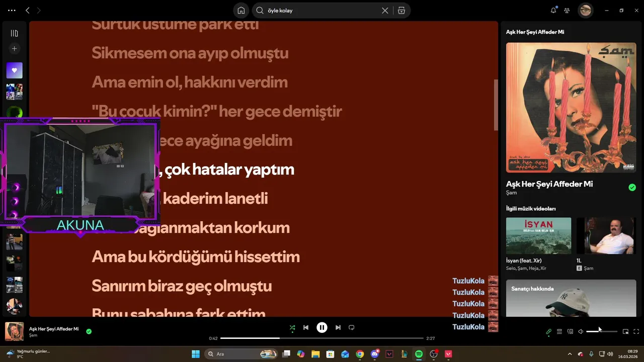Go forward with the right arrow
Screen dimensions: 644x362
click(x=39, y=10)
